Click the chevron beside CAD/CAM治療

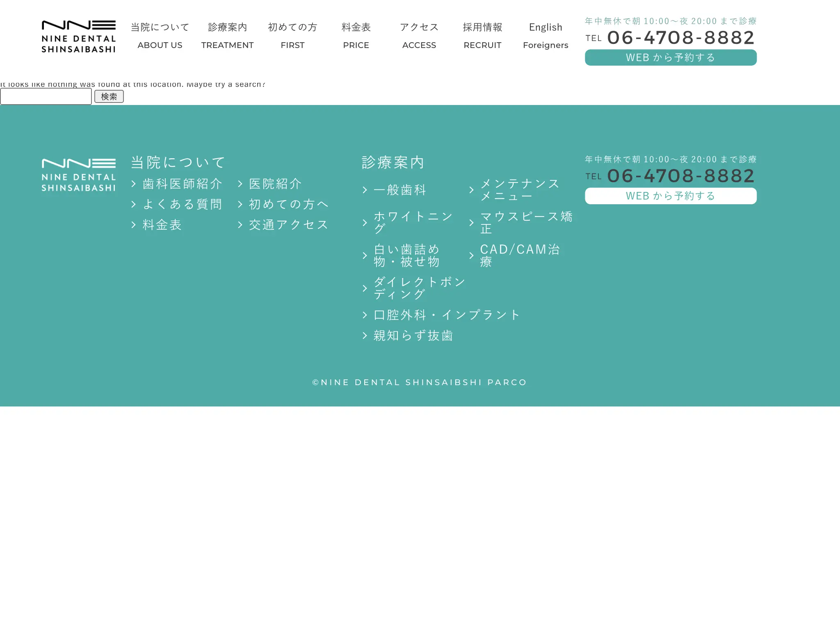coord(472,256)
